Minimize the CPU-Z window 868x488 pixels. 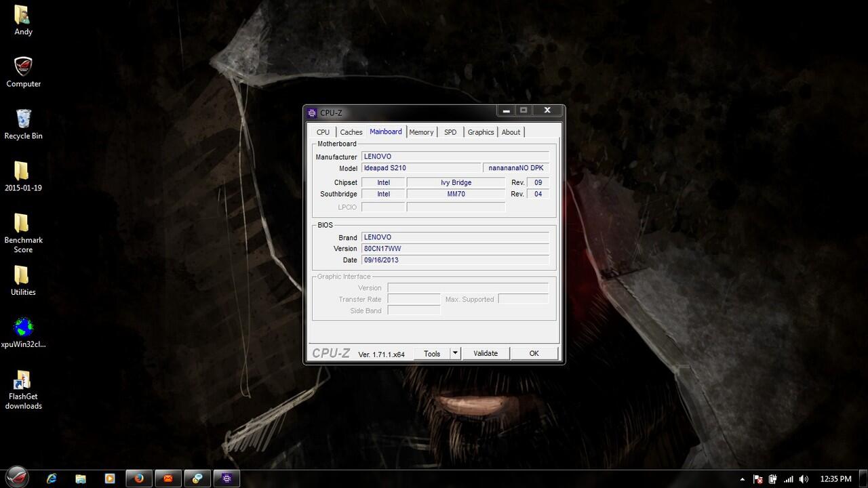point(506,110)
